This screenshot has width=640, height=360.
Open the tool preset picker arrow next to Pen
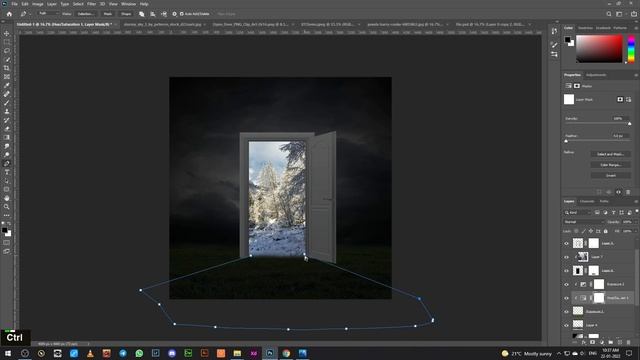click(x=30, y=14)
